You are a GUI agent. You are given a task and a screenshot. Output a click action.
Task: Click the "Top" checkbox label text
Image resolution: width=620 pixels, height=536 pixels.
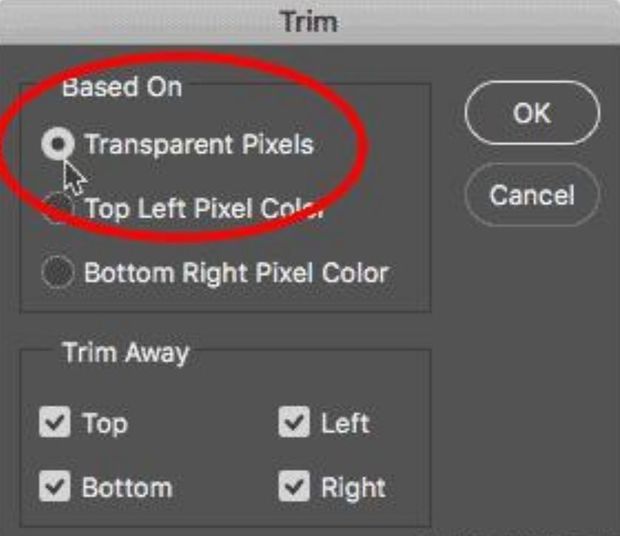pyautogui.click(x=104, y=423)
